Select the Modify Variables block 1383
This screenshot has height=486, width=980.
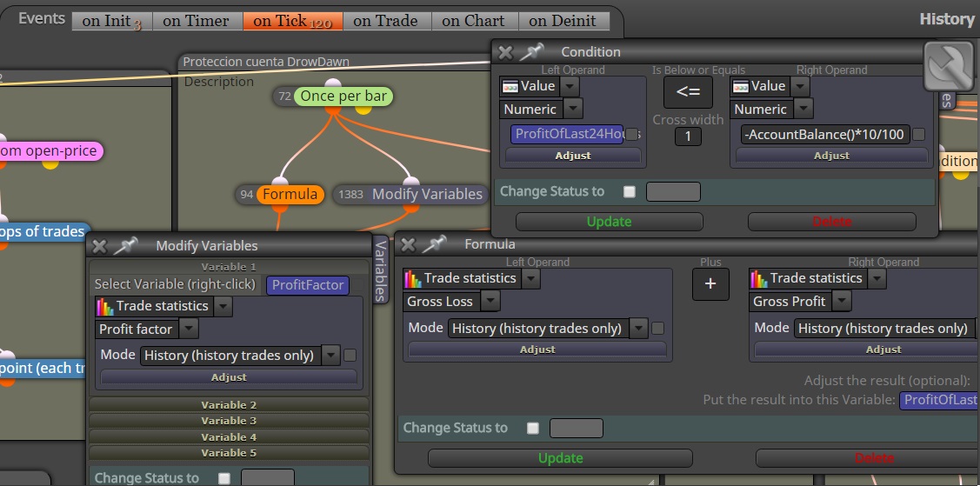click(x=427, y=194)
